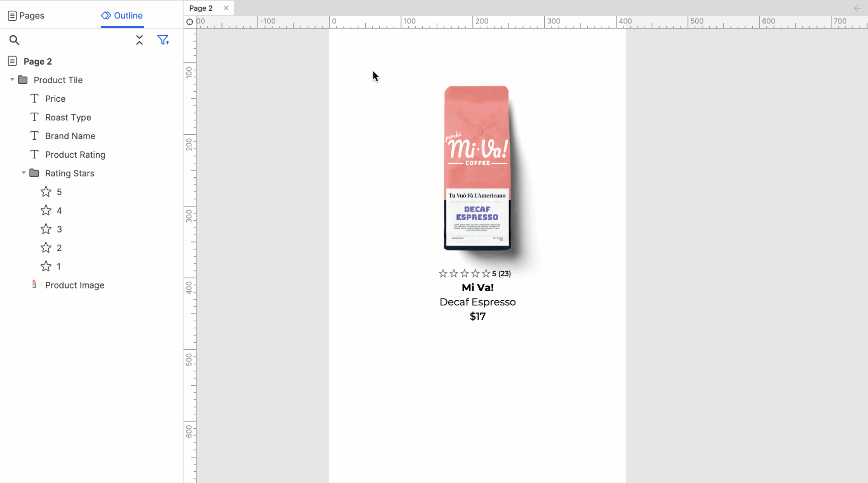Click the 'Mi Va!' brand text on canvas
Viewport: 868px width, 483px height.
pyautogui.click(x=478, y=287)
